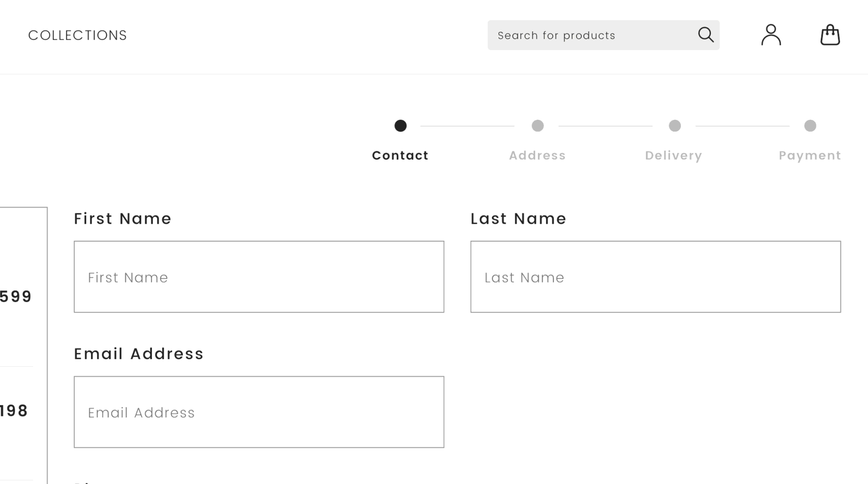Viewport: 868px width, 484px height.
Task: Click the black Contact step dot
Action: point(400,126)
